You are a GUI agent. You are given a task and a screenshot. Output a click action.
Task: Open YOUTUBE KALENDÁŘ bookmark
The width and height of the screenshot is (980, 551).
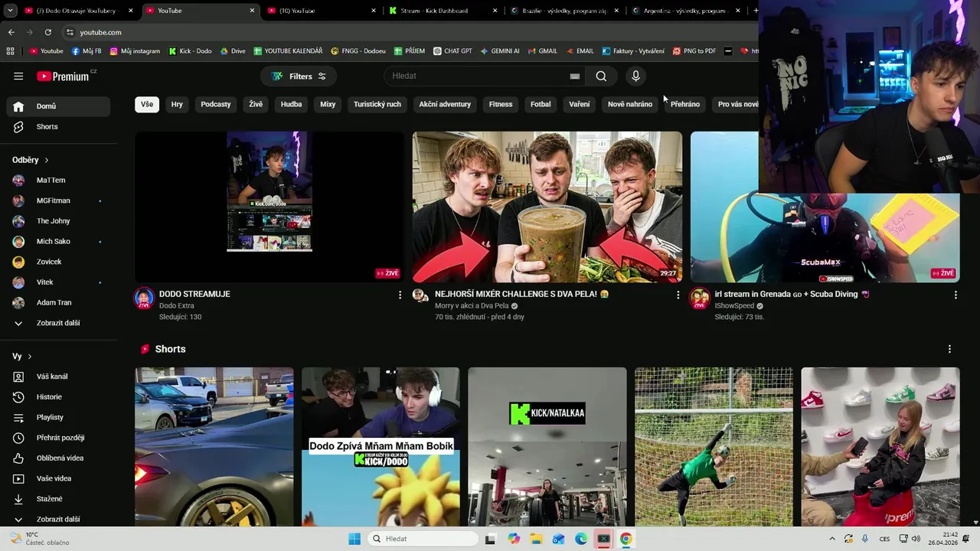tap(288, 51)
